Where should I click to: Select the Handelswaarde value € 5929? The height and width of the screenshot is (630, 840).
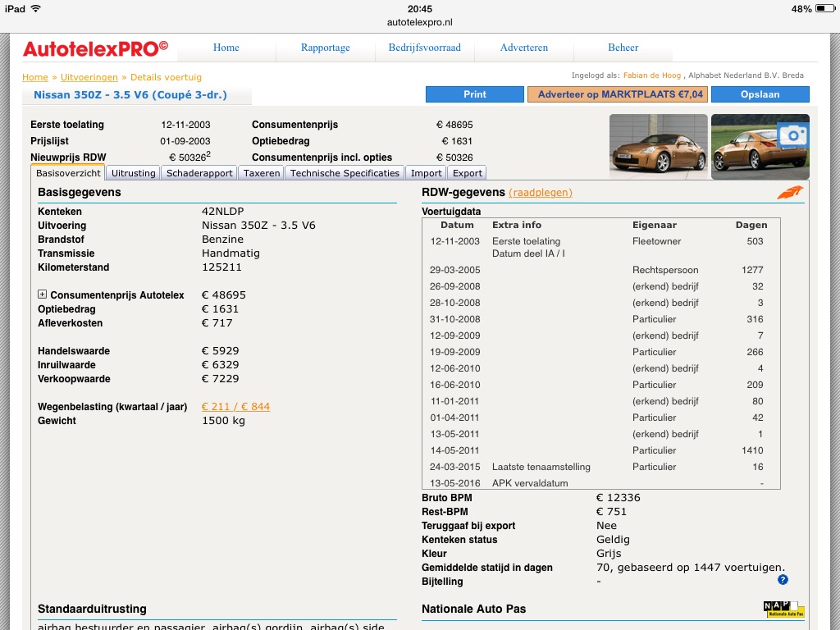pos(220,351)
